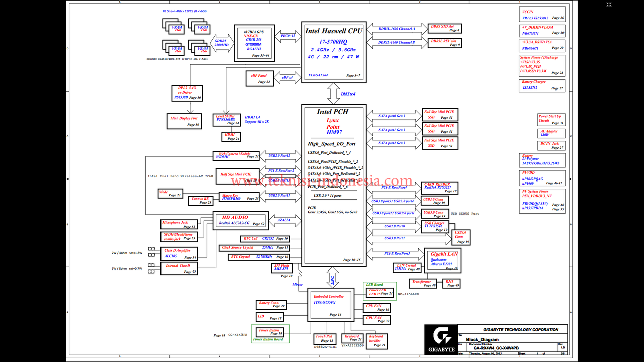Screen dimensions: 644x362
Task: Click the "NV System Power" label
Action: click(536, 191)
